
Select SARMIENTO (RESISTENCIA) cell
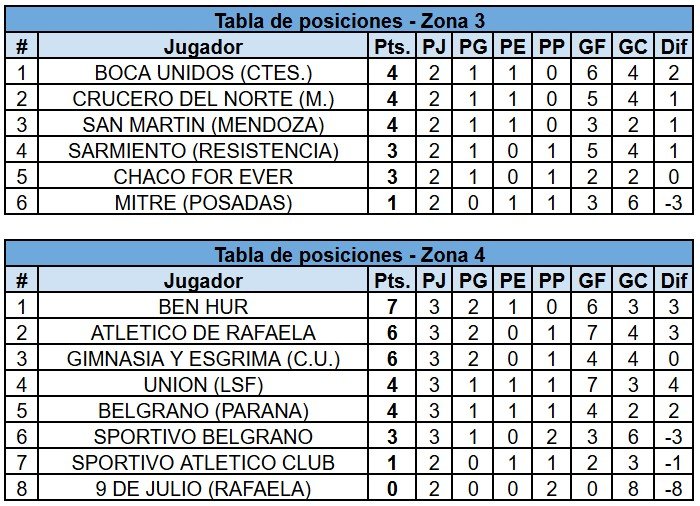pyautogui.click(x=204, y=151)
